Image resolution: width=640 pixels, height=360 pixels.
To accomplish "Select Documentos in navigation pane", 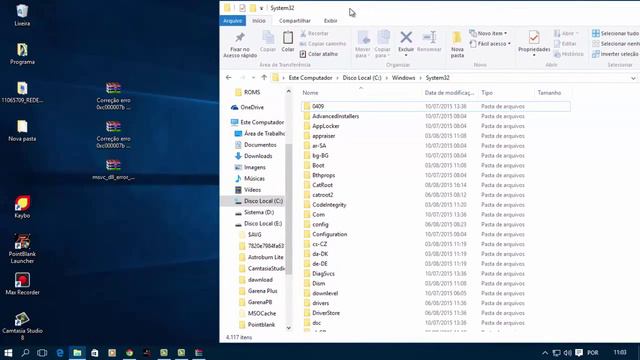I will pyautogui.click(x=256, y=145).
